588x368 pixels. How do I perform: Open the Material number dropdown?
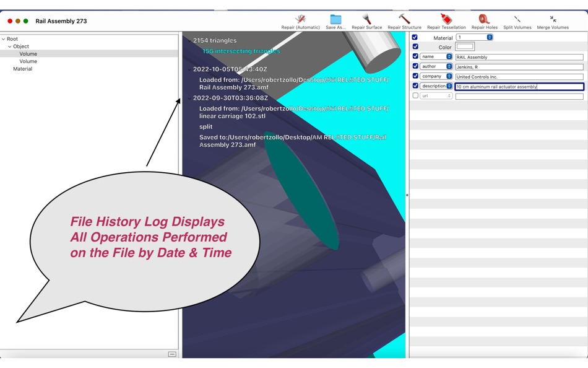coord(474,37)
